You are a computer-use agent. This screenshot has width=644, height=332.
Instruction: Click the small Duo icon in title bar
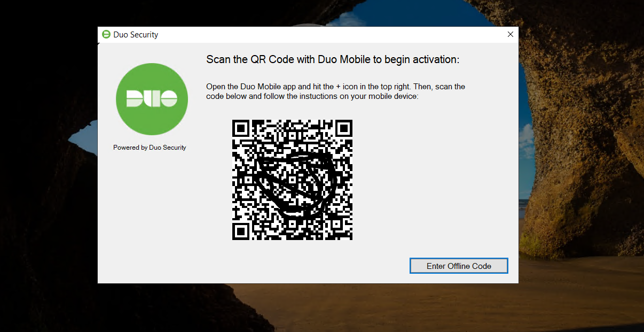pyautogui.click(x=106, y=35)
